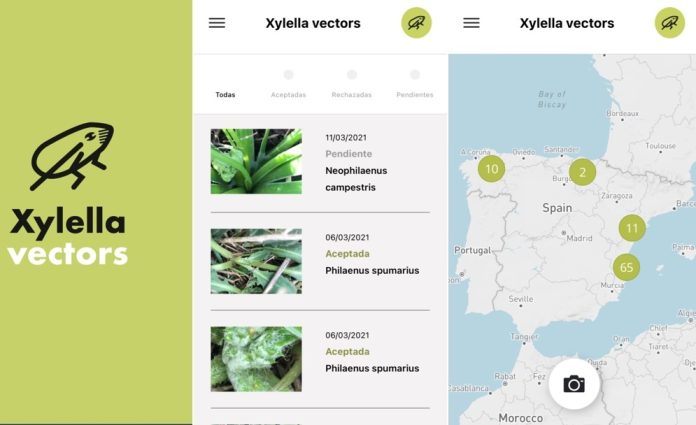Click the Madrid label on the map

[x=579, y=239]
